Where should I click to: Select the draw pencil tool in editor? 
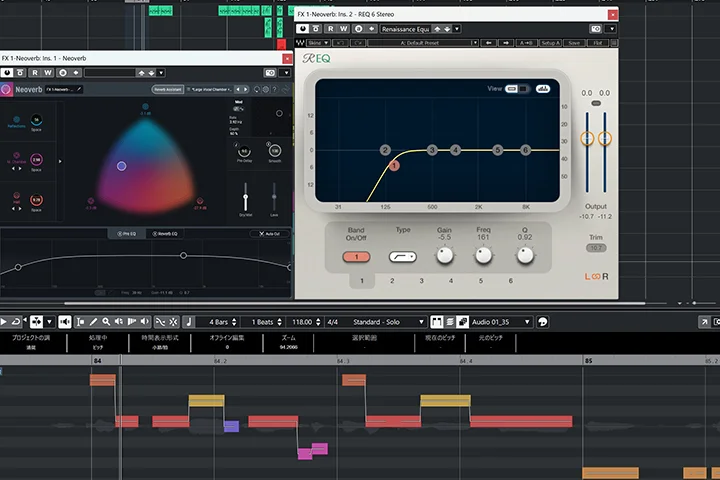pyautogui.click(x=93, y=322)
